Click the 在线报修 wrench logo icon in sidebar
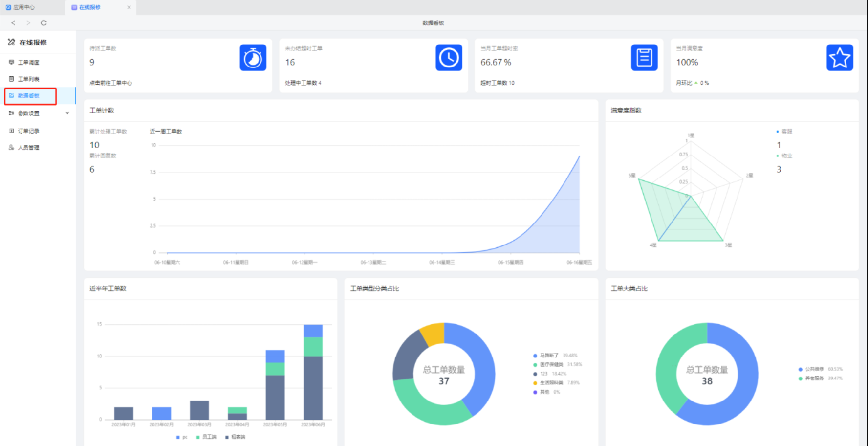The width and height of the screenshot is (868, 446). pos(11,43)
